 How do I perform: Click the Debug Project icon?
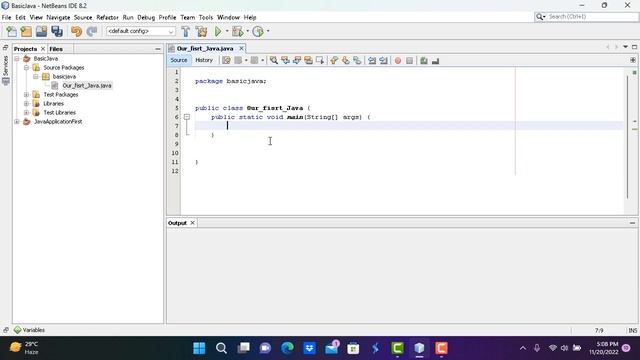238,31
